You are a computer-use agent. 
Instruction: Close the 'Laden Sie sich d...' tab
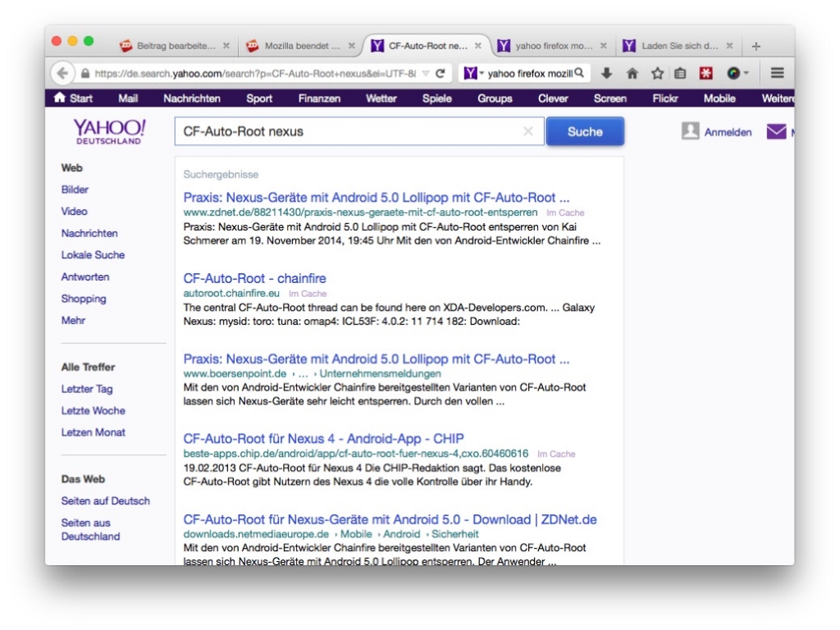[x=729, y=46]
